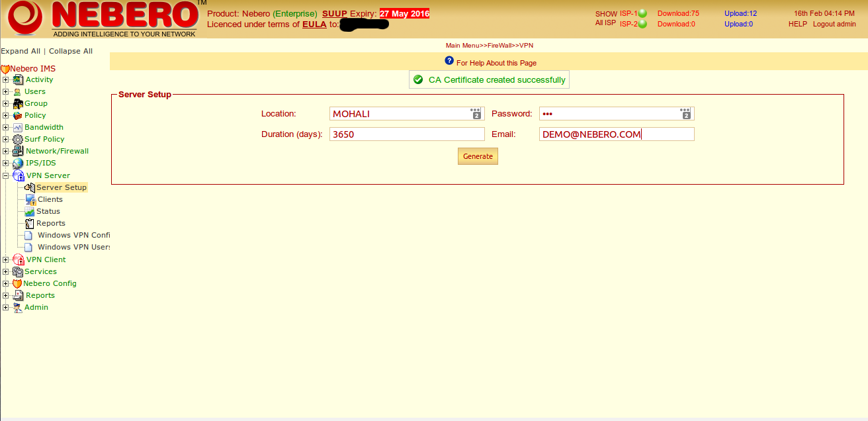Click the ISP-1 Download:75 value
This screenshot has width=868, height=421.
(678, 13)
